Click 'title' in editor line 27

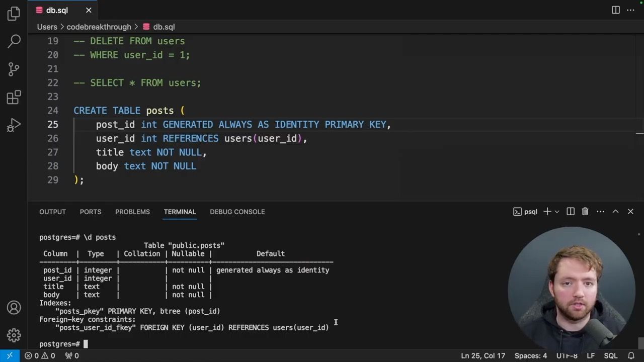pos(110,152)
